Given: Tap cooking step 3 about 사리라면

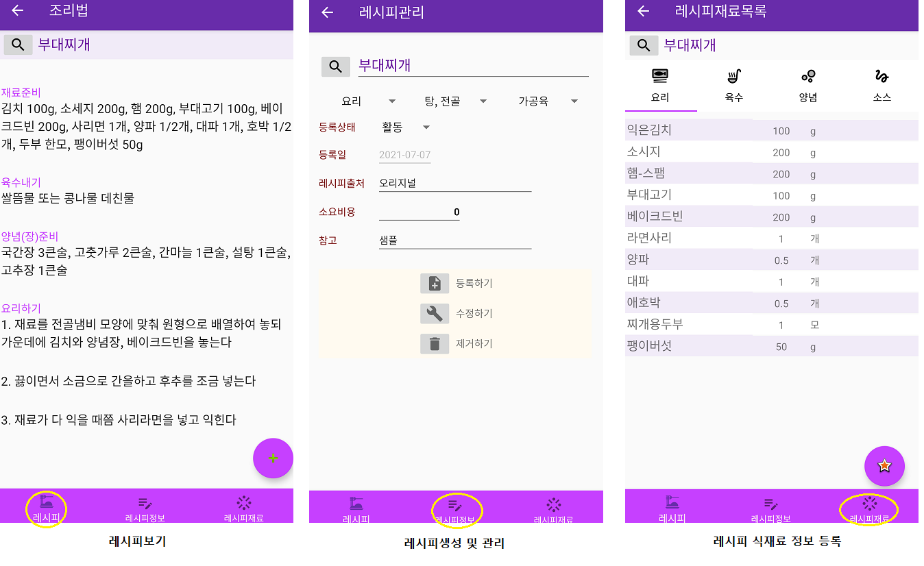Looking at the screenshot, I should (119, 419).
